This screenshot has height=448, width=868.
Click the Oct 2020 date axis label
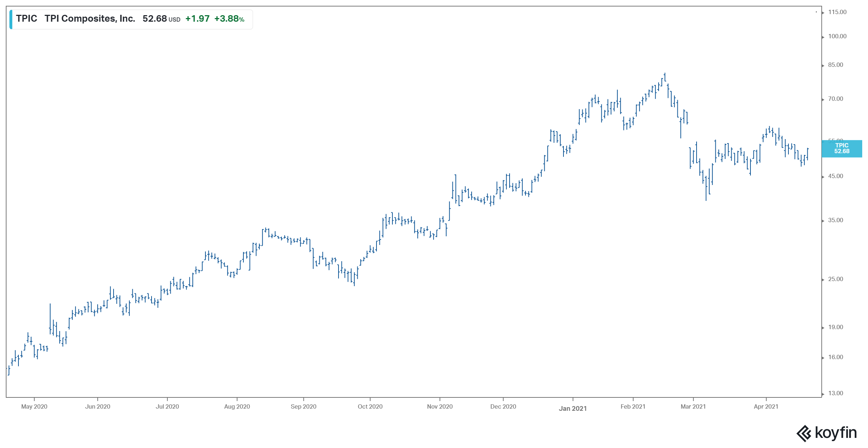370,407
